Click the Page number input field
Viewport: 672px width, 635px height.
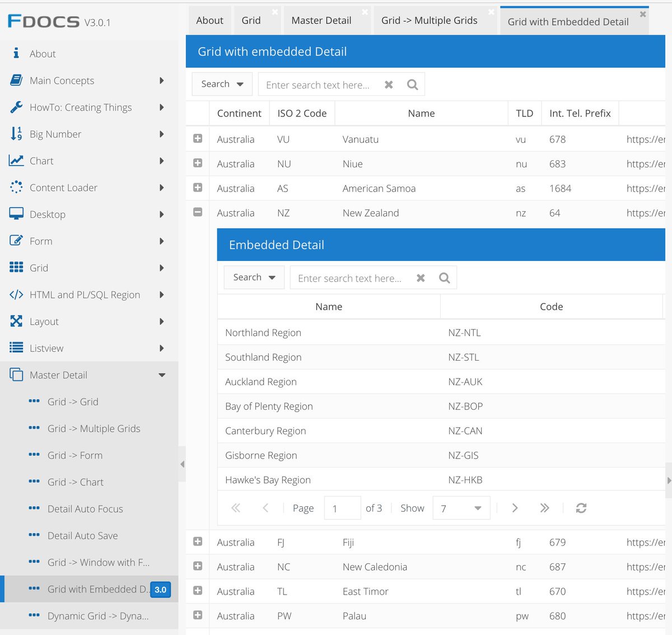pos(343,508)
